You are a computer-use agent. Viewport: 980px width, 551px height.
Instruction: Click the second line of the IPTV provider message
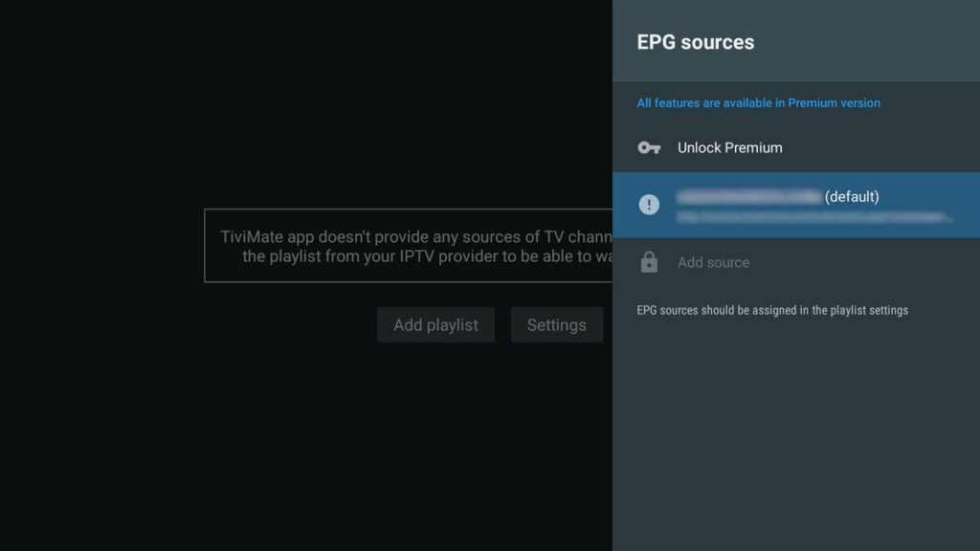point(426,256)
